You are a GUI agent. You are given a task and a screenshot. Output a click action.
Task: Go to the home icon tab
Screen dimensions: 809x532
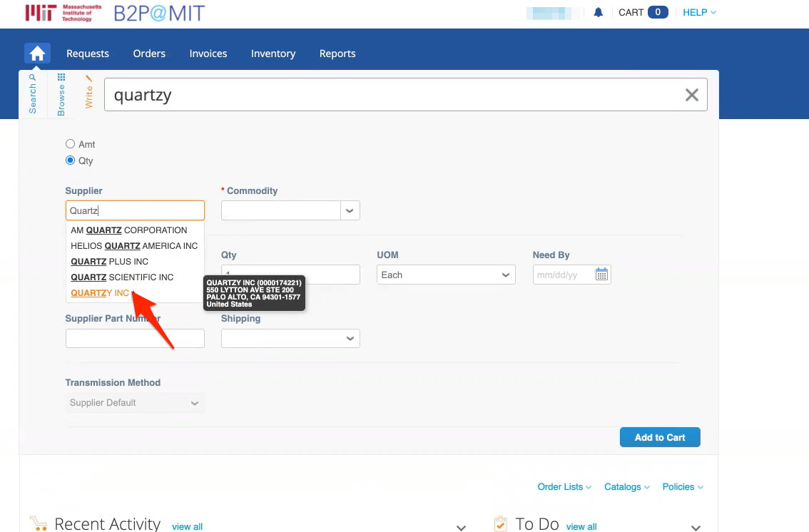click(x=37, y=53)
